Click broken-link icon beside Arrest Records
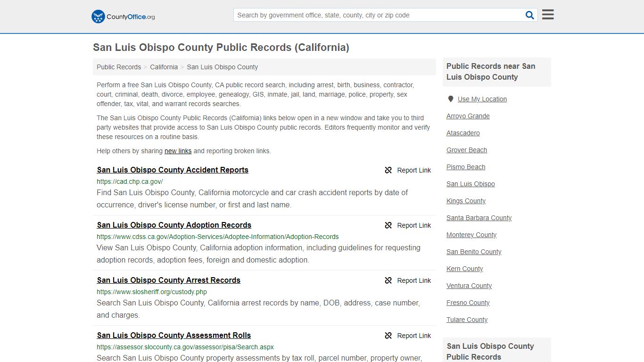Viewport: 644px width, 362px height. (388, 280)
